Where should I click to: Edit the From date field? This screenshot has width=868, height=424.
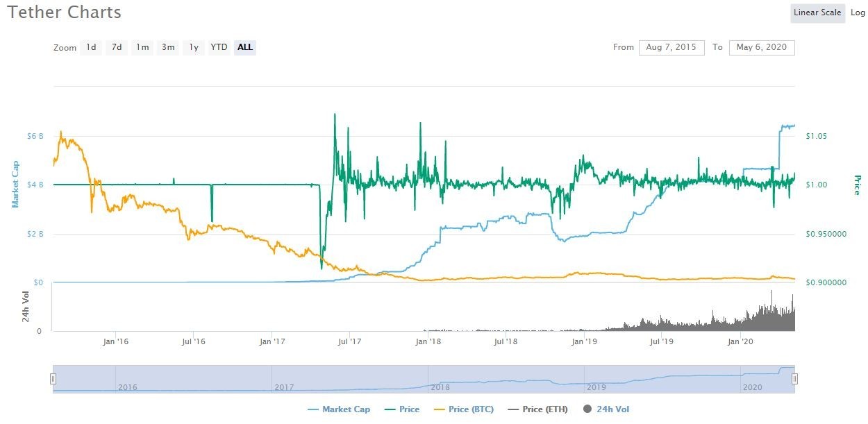tap(671, 47)
